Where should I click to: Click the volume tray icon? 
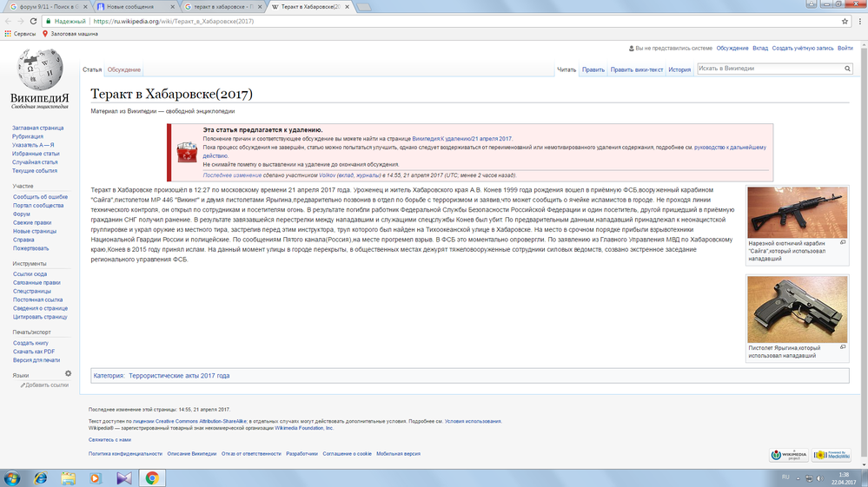[820, 478]
